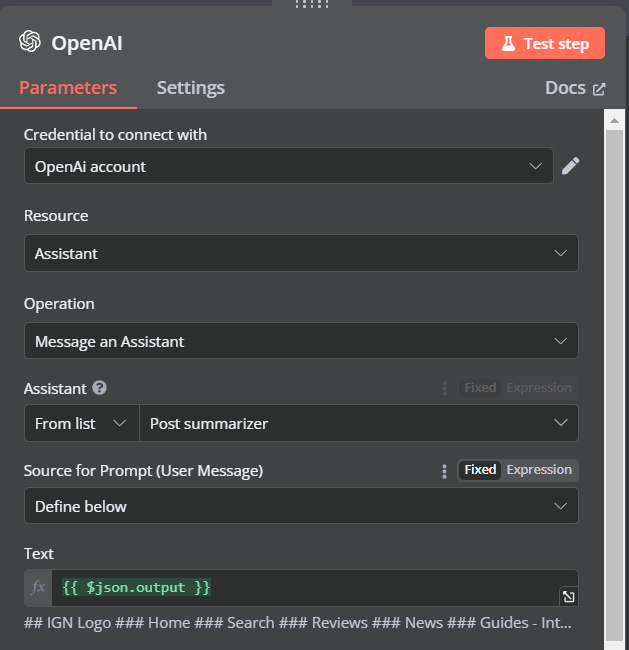Set Source for Prompt to Expression
The width and height of the screenshot is (629, 650).
[539, 470]
